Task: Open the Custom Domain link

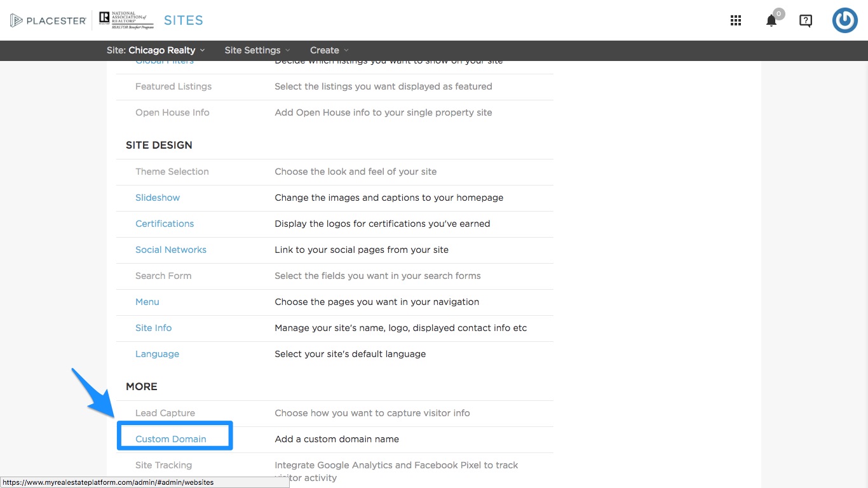Action: point(171,439)
